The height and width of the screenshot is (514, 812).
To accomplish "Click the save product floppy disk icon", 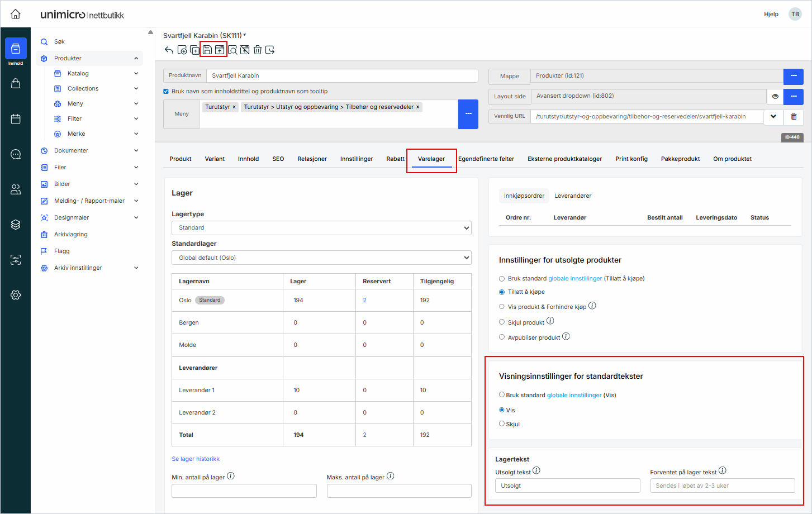I will (207, 50).
